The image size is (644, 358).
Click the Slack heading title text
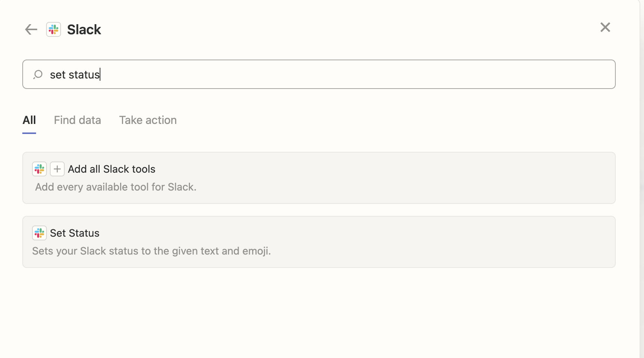(x=84, y=29)
